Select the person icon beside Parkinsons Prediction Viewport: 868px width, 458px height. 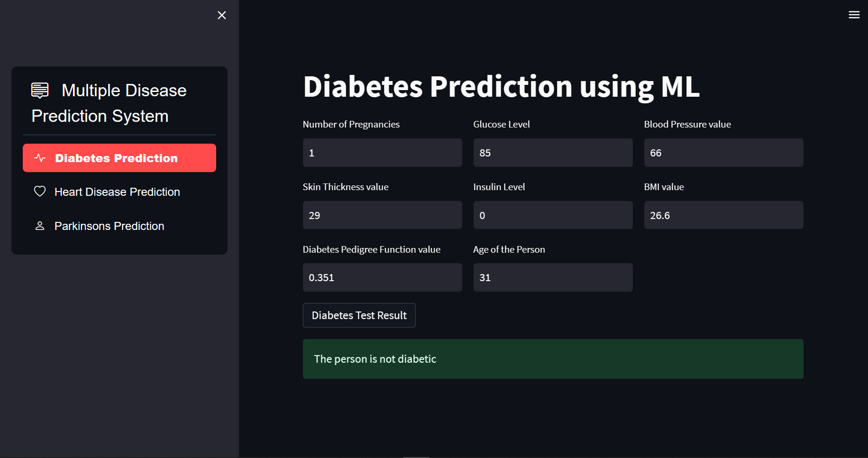(39, 226)
